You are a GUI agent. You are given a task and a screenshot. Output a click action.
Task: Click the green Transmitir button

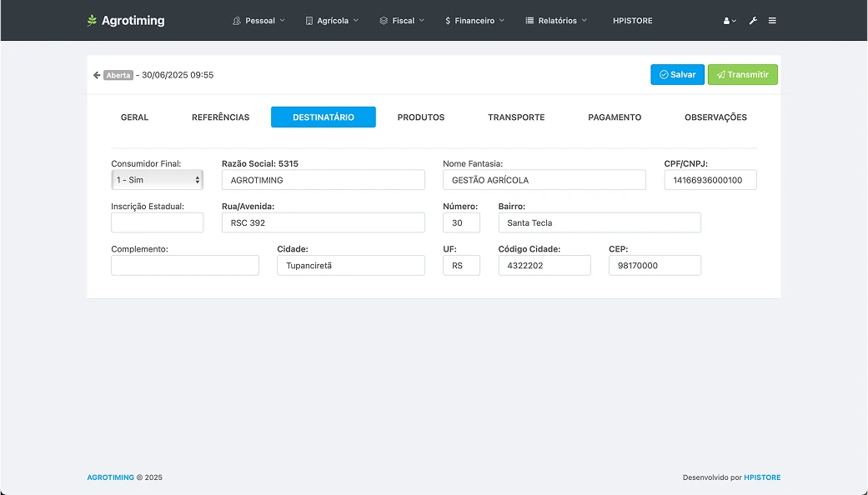[742, 75]
